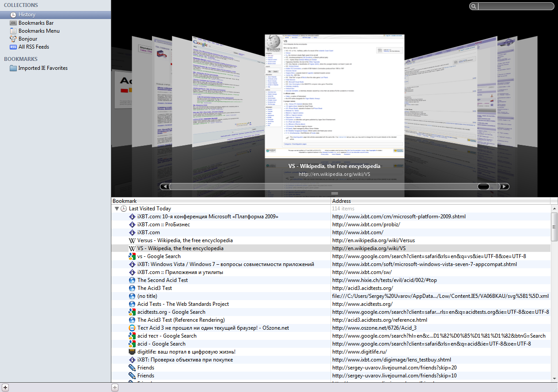
Task: Click the Cover Flow scrollbar thumb
Action: pos(483,186)
